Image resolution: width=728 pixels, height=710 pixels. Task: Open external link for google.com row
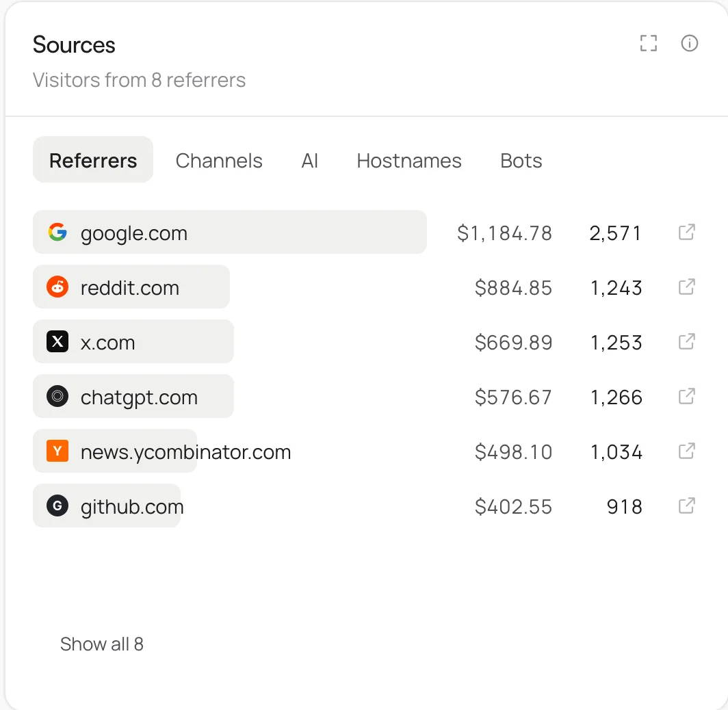[687, 232]
